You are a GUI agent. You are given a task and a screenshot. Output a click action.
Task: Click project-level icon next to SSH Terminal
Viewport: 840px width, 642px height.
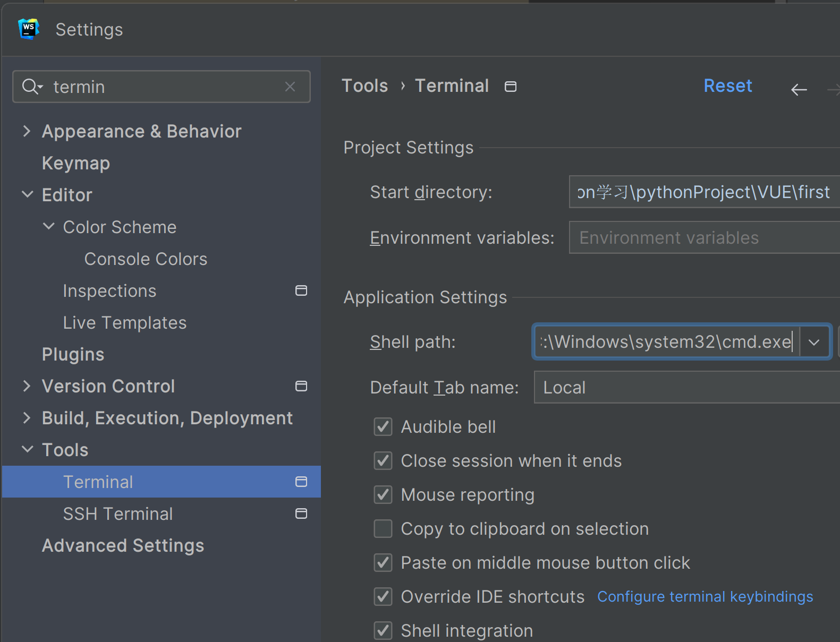[301, 513]
